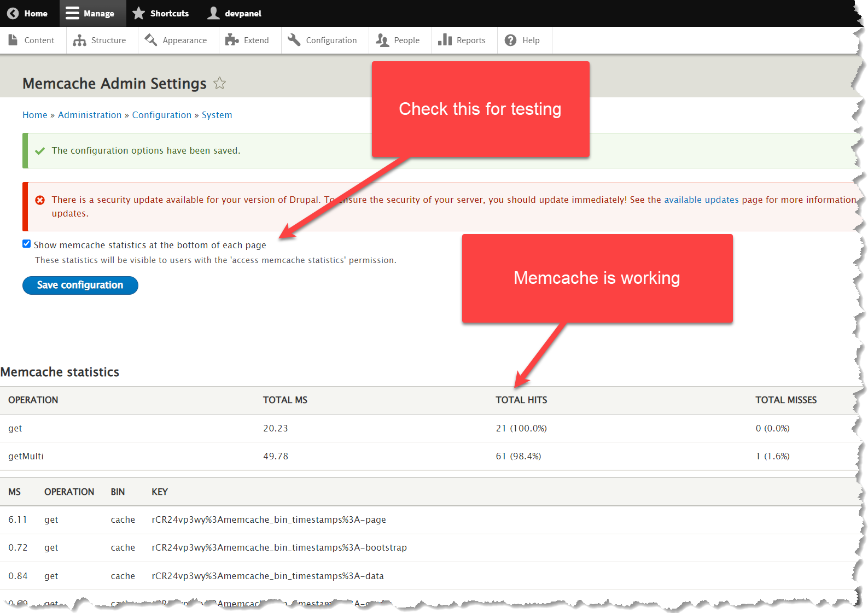Viewport: 868px width, 613px height.
Task: Click the Content page icon
Action: (13, 40)
